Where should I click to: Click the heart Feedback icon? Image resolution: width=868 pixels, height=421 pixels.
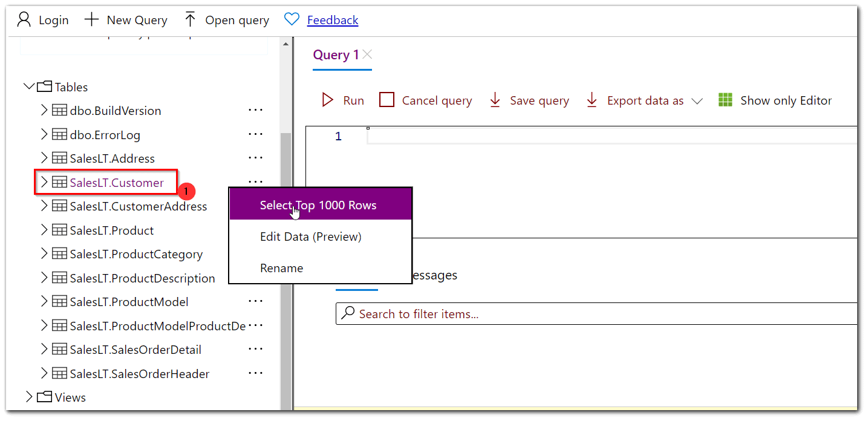tap(292, 19)
